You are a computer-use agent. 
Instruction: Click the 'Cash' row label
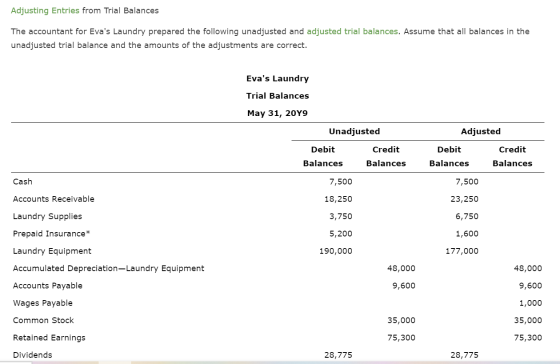click(x=22, y=182)
